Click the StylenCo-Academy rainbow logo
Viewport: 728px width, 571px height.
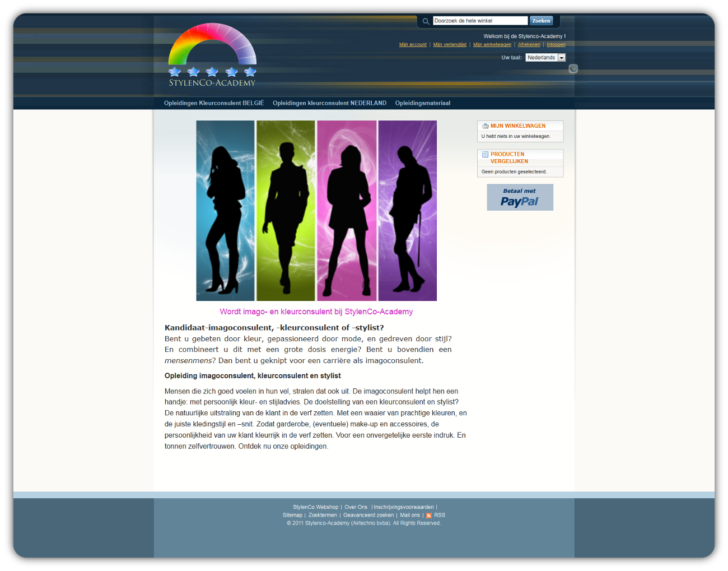tap(212, 55)
